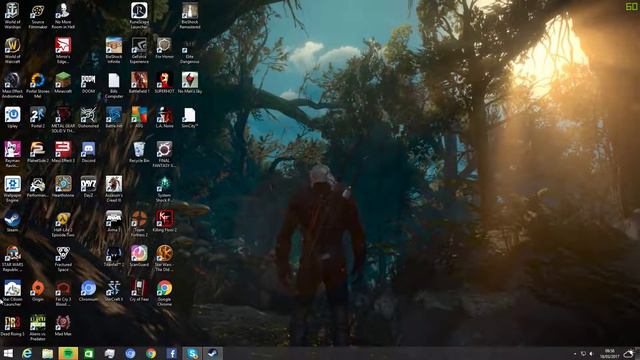Select the AVG antivirus icon
640x360 pixels.
(139, 118)
